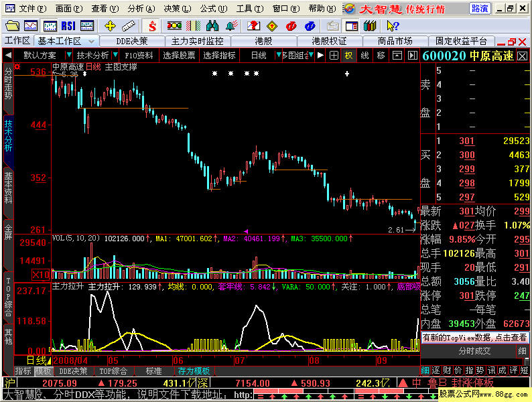The width and height of the screenshot is (532, 402).
Task: Open the 默认方案 dropdown arrow
Action: (69, 55)
